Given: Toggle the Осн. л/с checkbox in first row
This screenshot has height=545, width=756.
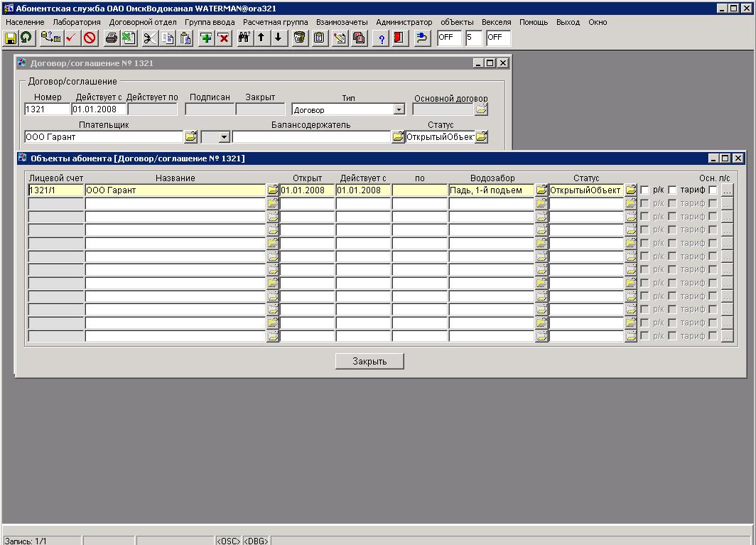Looking at the screenshot, I should (x=713, y=190).
